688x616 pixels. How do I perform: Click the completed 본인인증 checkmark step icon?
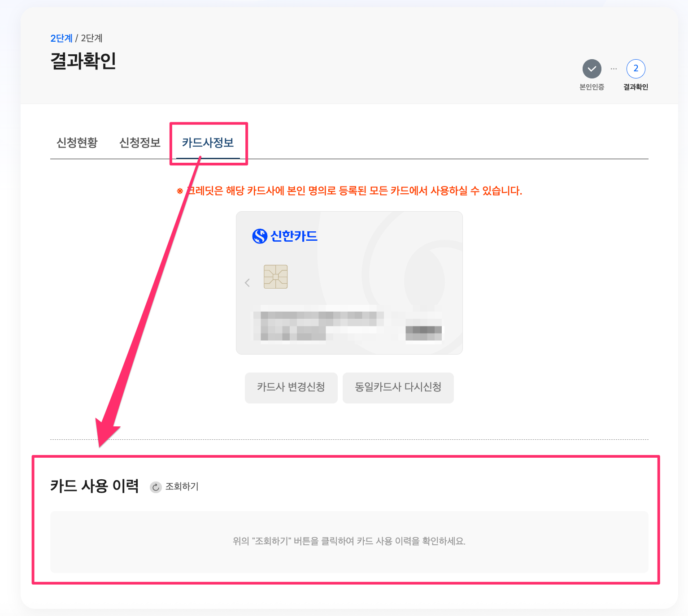click(592, 69)
